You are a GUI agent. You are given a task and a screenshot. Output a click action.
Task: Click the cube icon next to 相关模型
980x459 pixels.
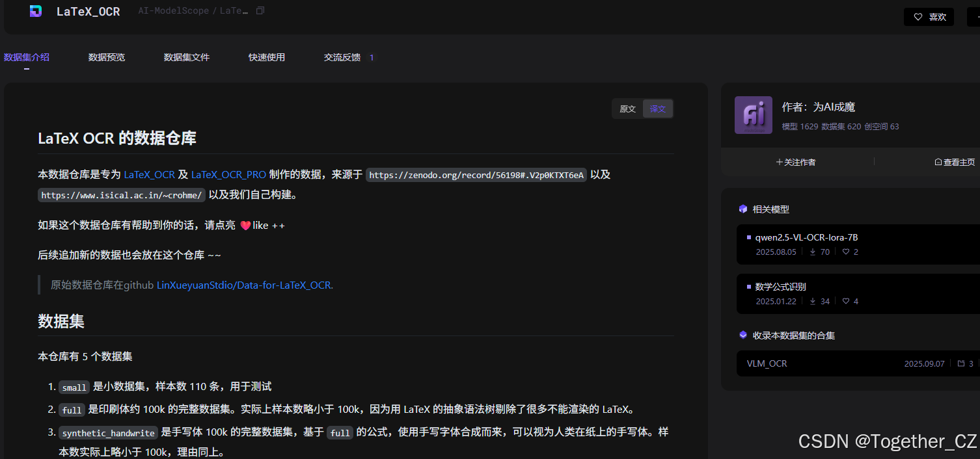point(742,209)
